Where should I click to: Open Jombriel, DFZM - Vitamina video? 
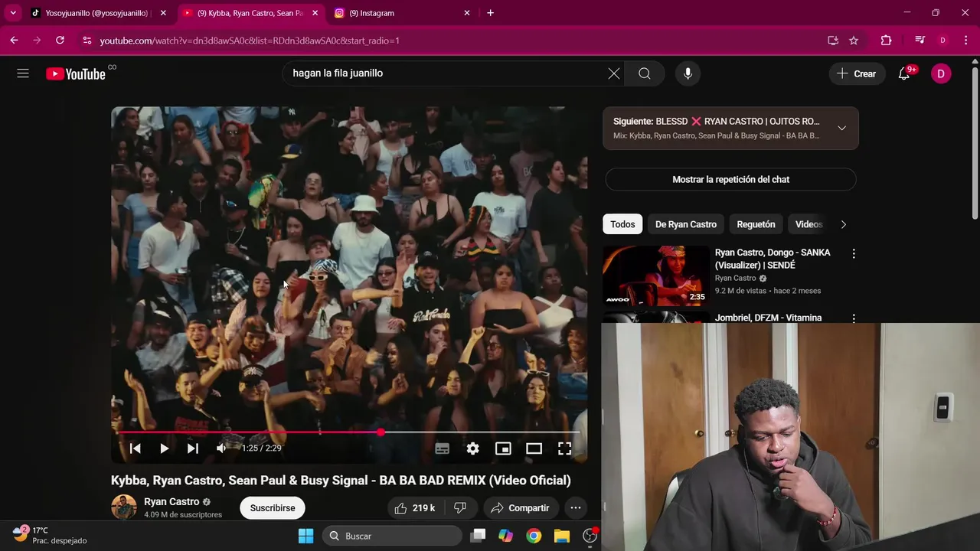point(768,318)
